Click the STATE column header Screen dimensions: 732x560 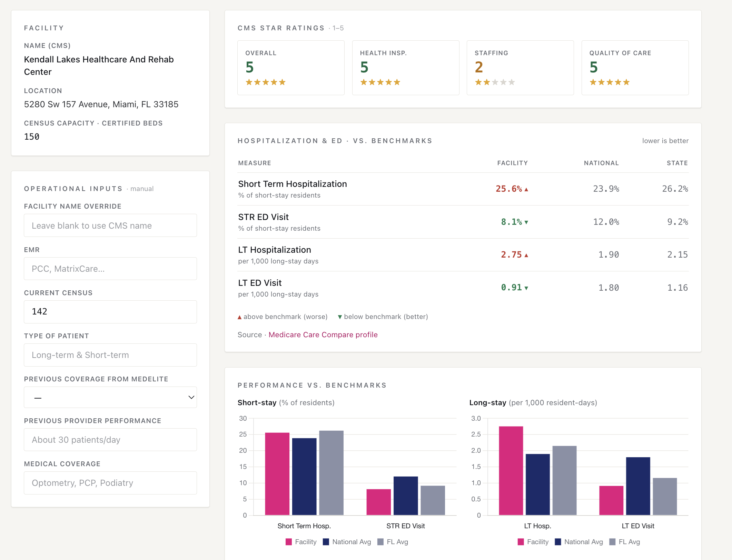point(677,163)
